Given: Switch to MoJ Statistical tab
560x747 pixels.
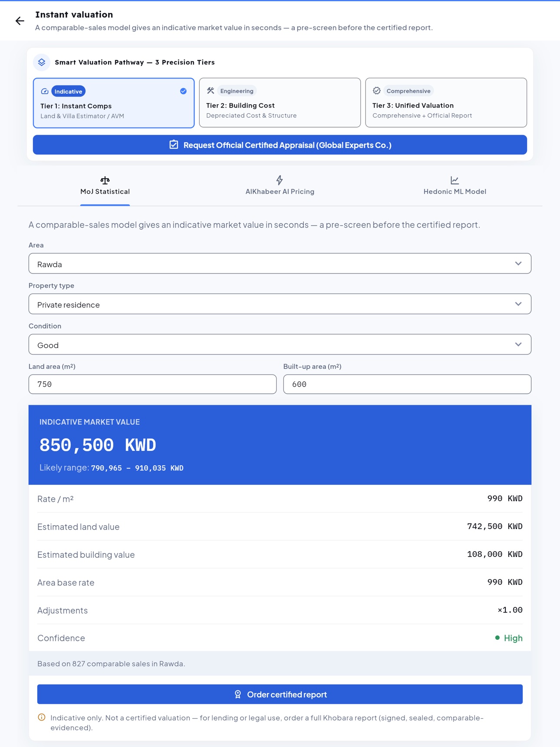Looking at the screenshot, I should pos(105,187).
